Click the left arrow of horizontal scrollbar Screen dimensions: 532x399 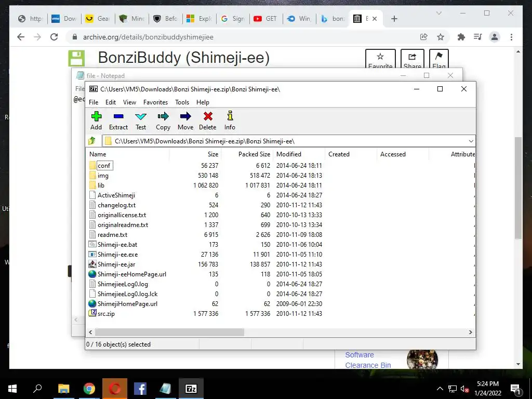click(x=90, y=332)
